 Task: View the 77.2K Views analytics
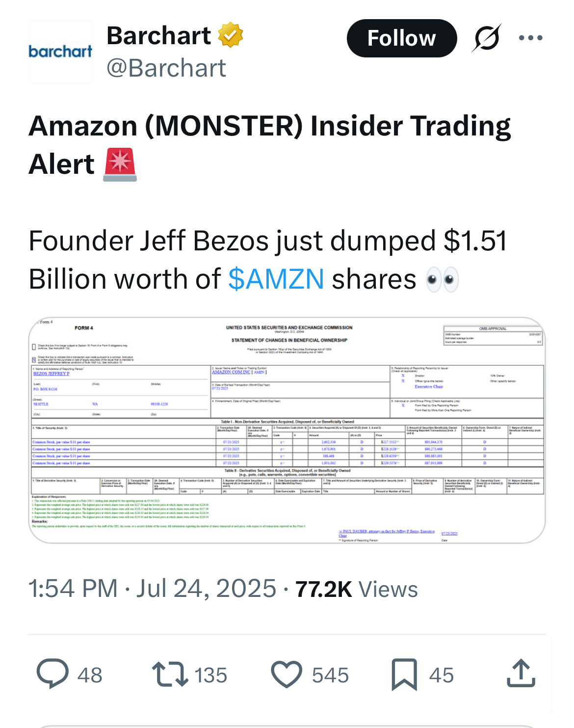pos(357,589)
